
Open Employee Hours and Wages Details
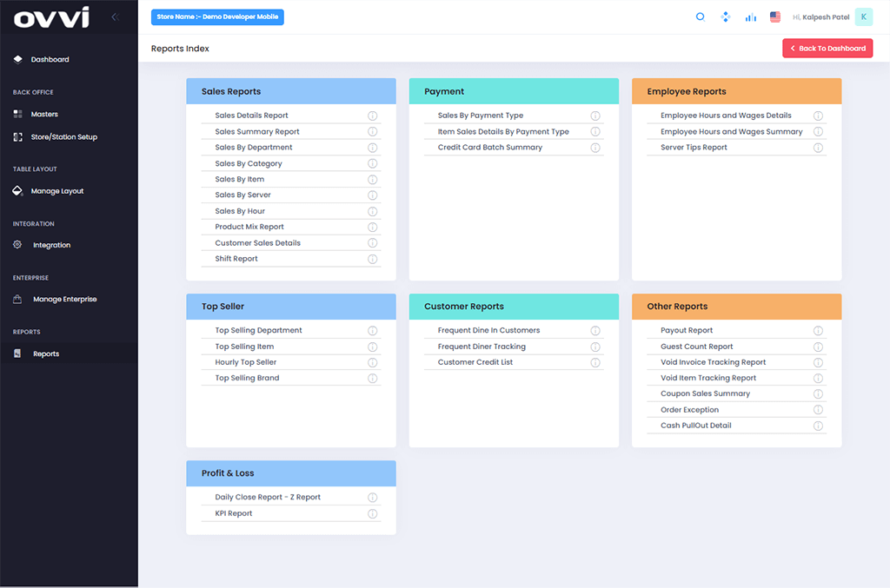click(726, 116)
